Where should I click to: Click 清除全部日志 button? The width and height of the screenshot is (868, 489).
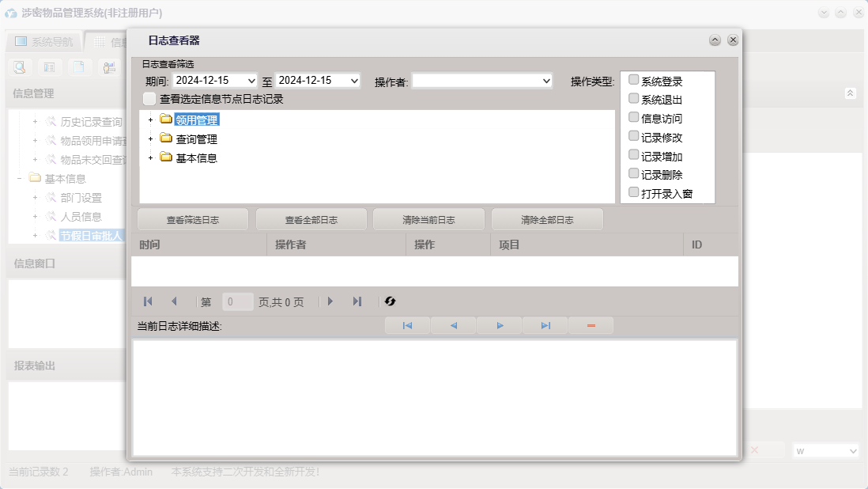coord(547,220)
